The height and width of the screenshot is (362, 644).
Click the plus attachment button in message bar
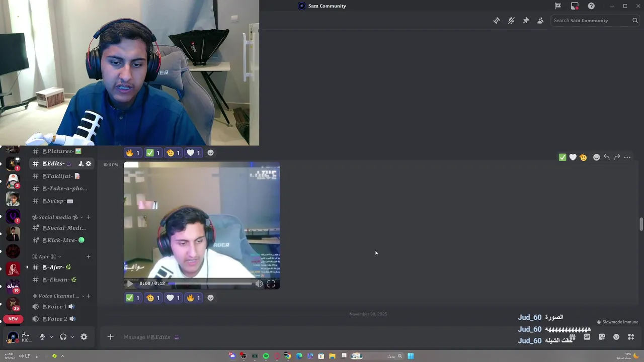111,337
